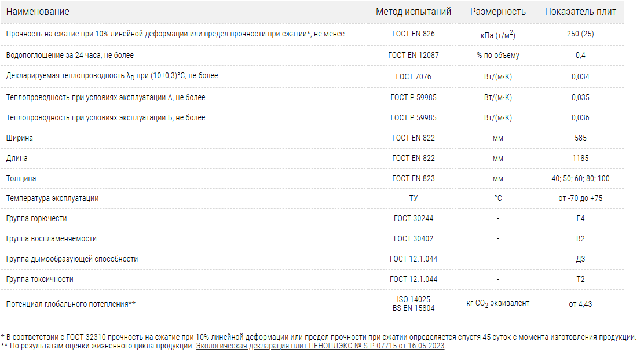The image size is (644, 360).
Task: Click the "% по объему" unit cell
Action: coord(498,55)
